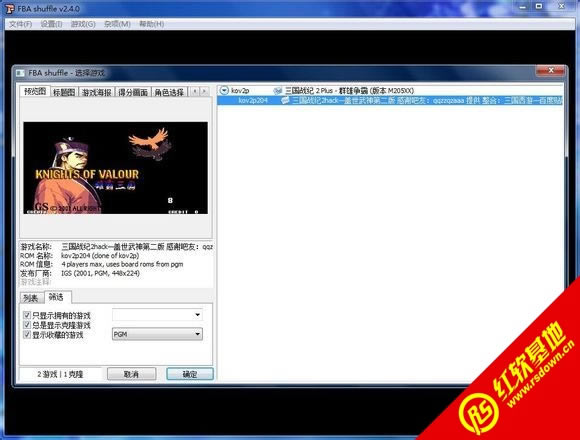Click ROM name text kov2p204 (clone of kov2p)
Screen dimensions: 580x440
coord(100,255)
